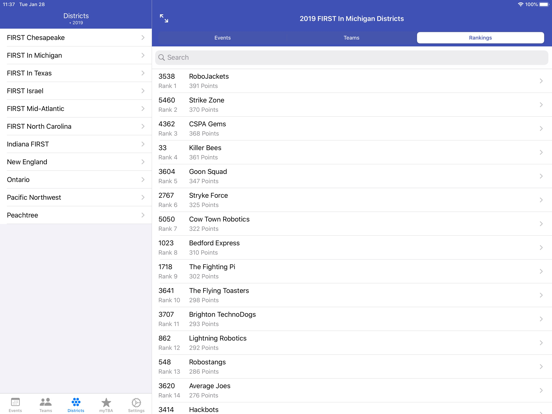Open the New England district
The width and height of the screenshot is (552, 414).
76,162
